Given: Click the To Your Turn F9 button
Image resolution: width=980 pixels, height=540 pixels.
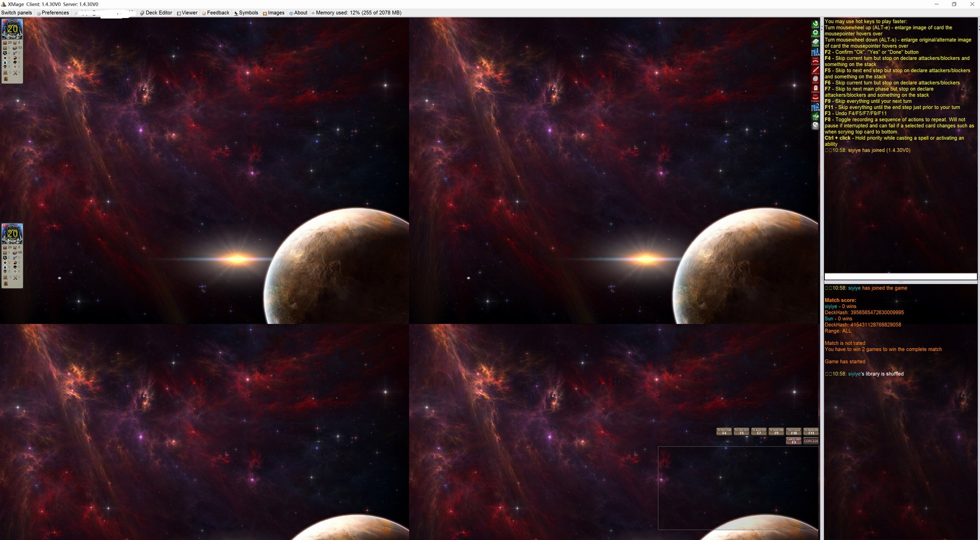Looking at the screenshot, I should tap(776, 431).
